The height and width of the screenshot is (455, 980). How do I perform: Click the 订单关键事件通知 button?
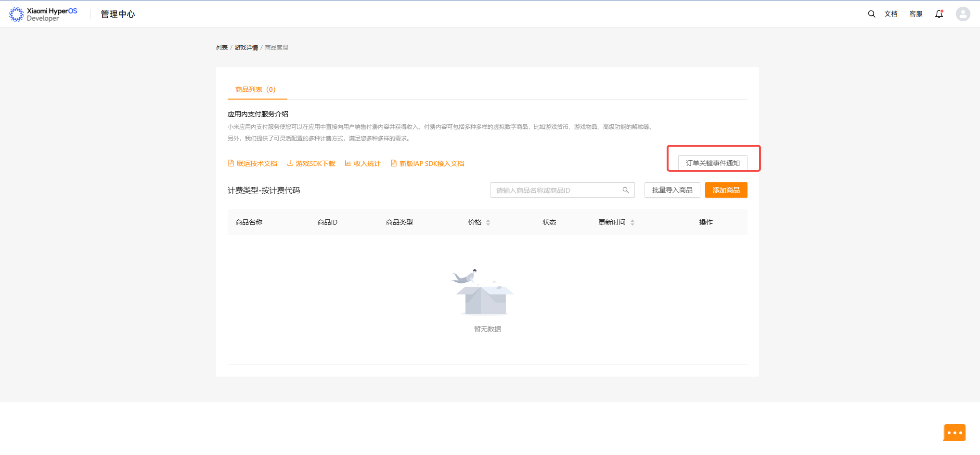(713, 163)
